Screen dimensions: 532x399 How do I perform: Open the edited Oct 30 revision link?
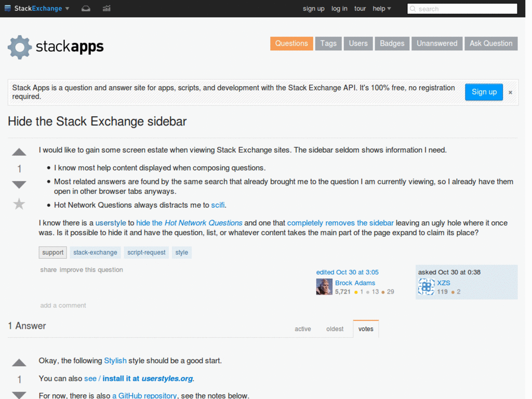(x=348, y=272)
